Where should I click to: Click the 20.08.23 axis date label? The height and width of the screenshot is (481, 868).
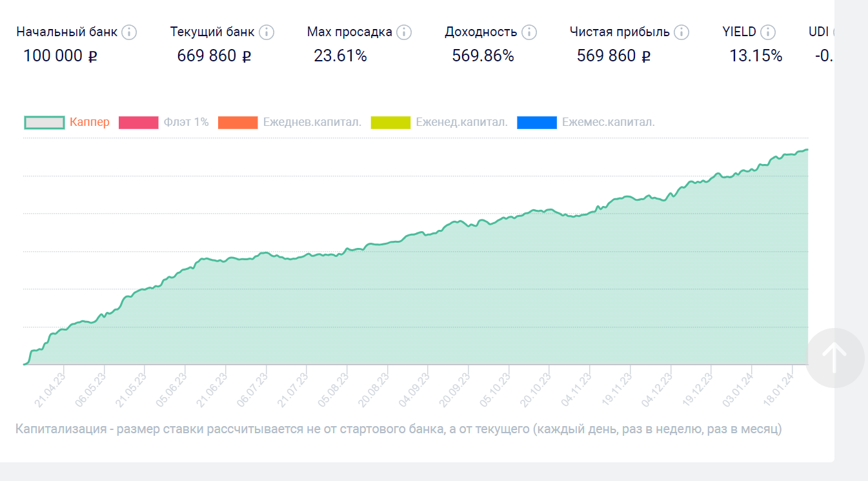tap(373, 389)
